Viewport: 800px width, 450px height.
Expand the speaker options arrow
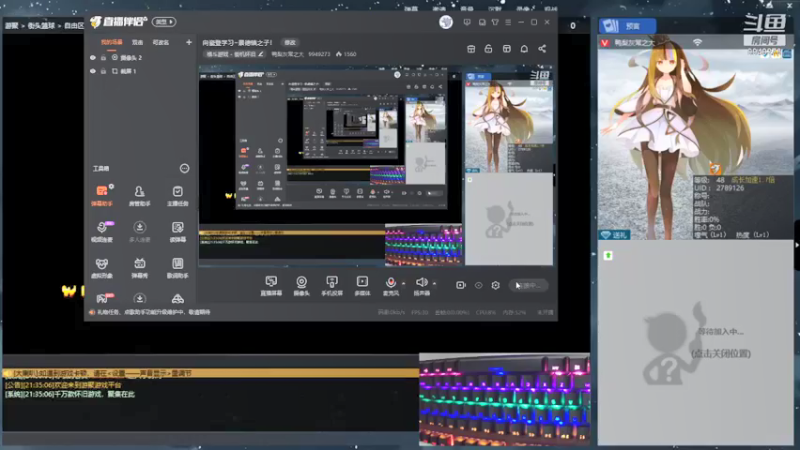tap(435, 283)
